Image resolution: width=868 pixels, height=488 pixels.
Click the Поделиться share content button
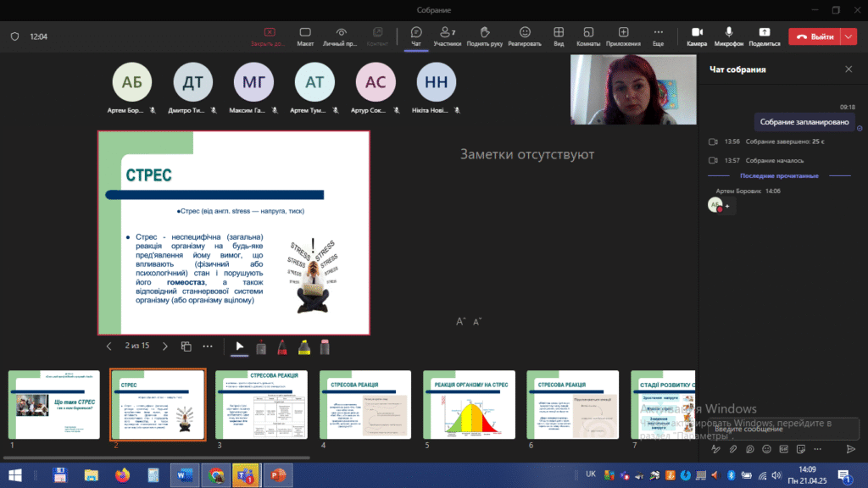(765, 36)
